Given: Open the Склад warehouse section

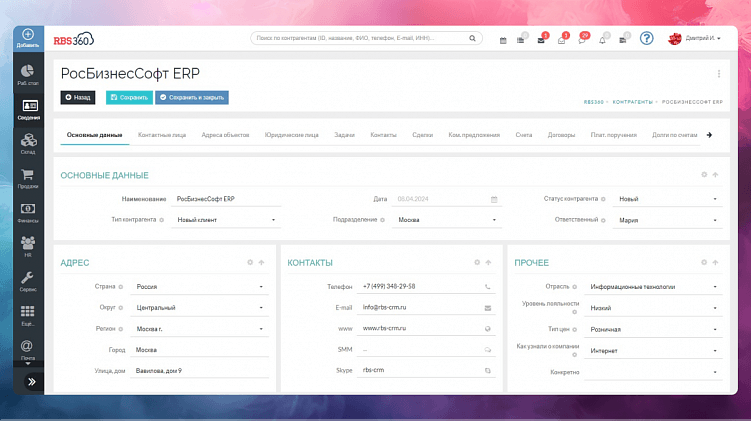Looking at the screenshot, I should 28,144.
